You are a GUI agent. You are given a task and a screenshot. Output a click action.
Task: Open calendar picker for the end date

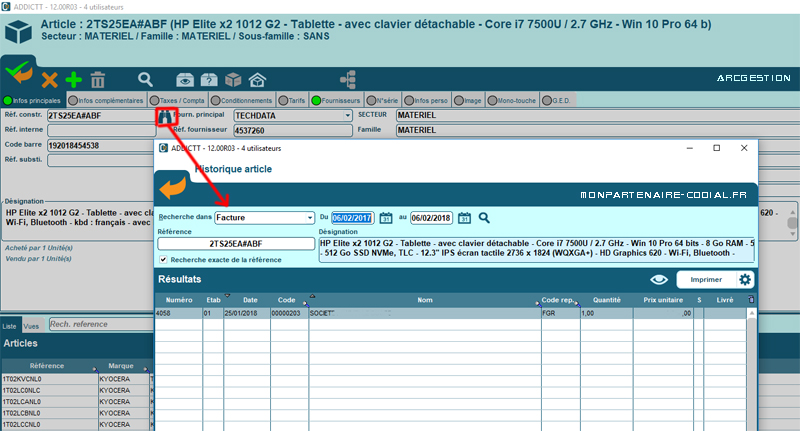click(x=464, y=217)
